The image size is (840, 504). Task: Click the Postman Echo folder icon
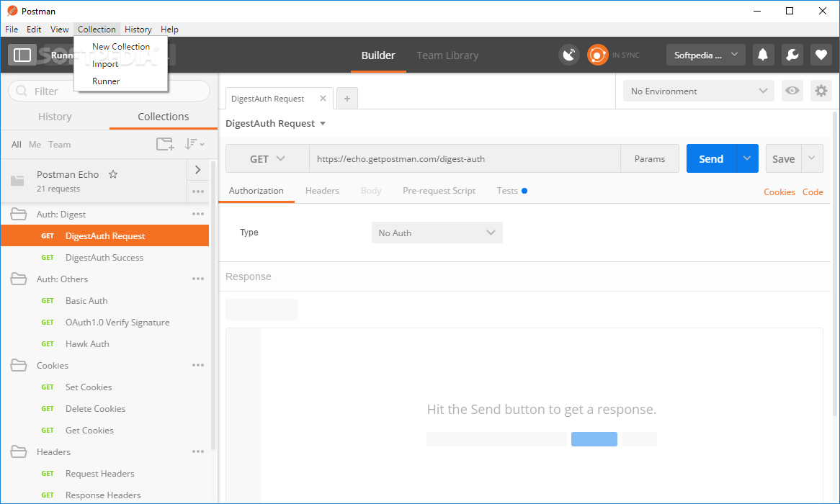coord(18,181)
